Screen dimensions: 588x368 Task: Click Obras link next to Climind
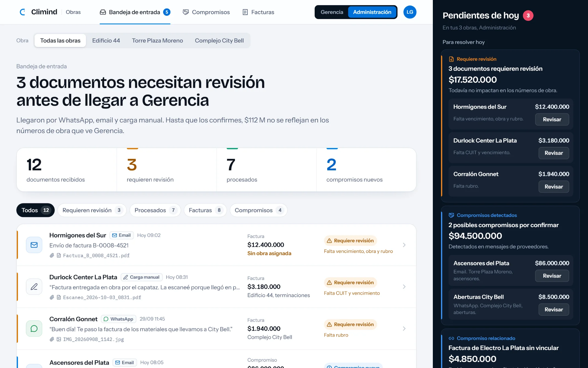(x=73, y=12)
